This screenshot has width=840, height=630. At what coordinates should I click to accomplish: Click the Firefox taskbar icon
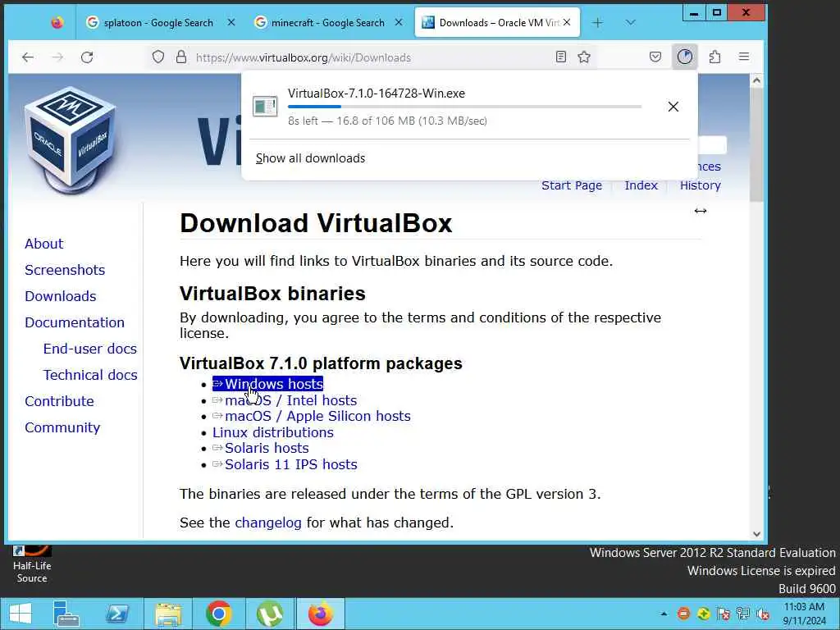[x=321, y=614]
